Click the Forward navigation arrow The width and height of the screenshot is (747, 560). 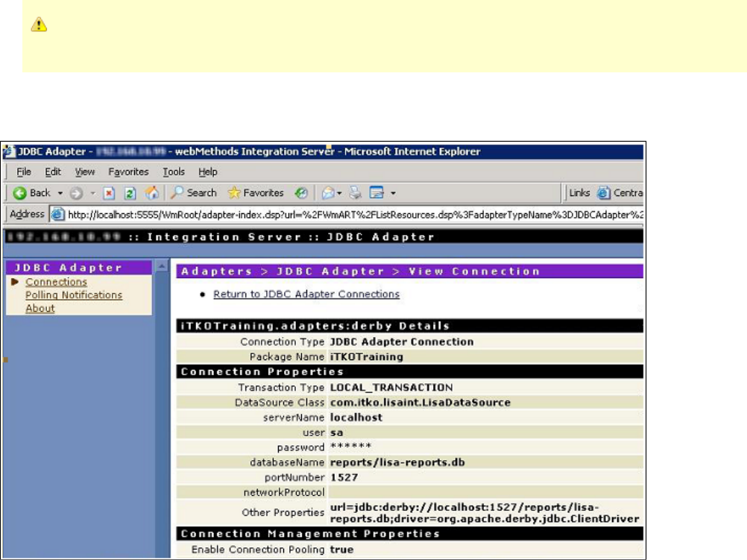[x=76, y=193]
